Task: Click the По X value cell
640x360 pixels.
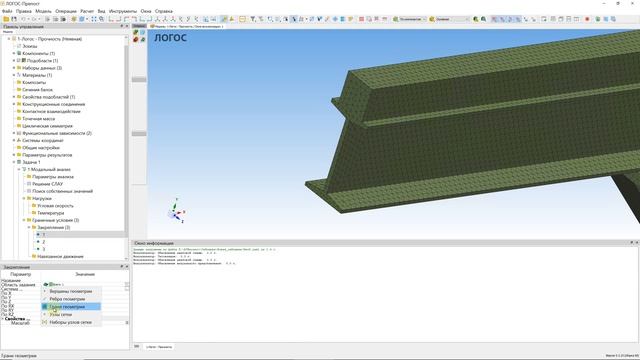Action: pos(85,293)
